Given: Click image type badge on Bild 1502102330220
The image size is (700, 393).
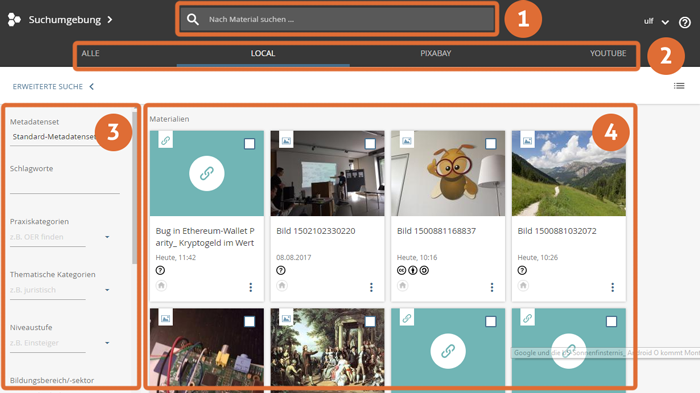Looking at the screenshot, I should (286, 141).
